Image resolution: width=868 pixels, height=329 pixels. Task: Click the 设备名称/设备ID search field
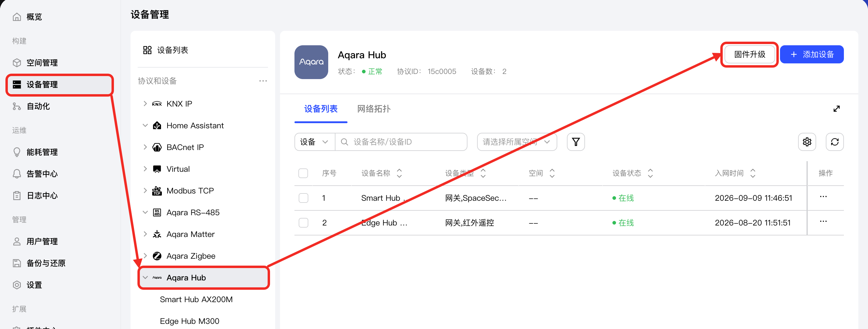point(401,142)
